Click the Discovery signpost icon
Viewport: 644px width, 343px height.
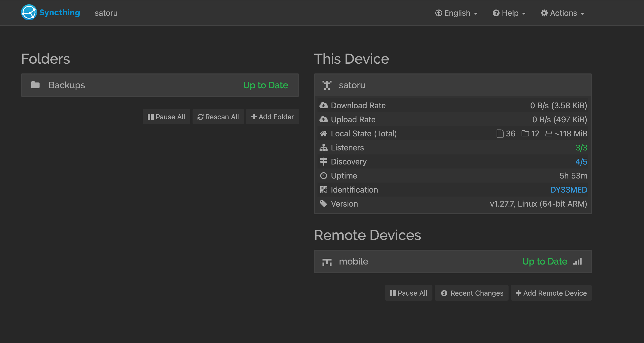324,162
